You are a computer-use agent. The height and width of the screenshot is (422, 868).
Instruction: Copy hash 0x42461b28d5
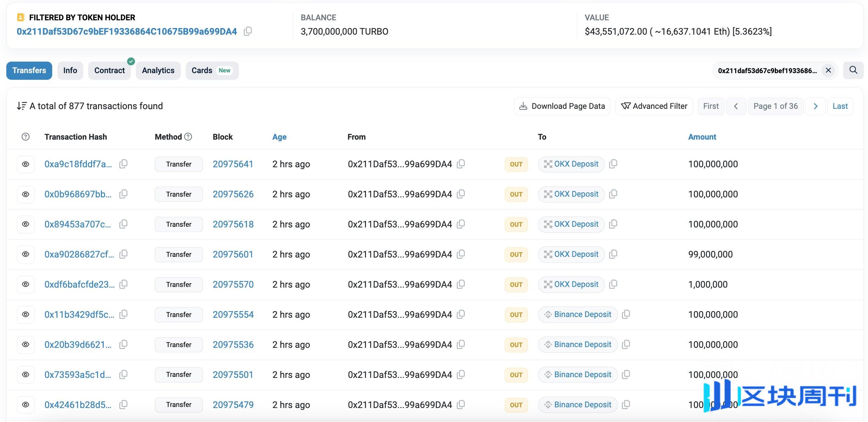click(123, 405)
